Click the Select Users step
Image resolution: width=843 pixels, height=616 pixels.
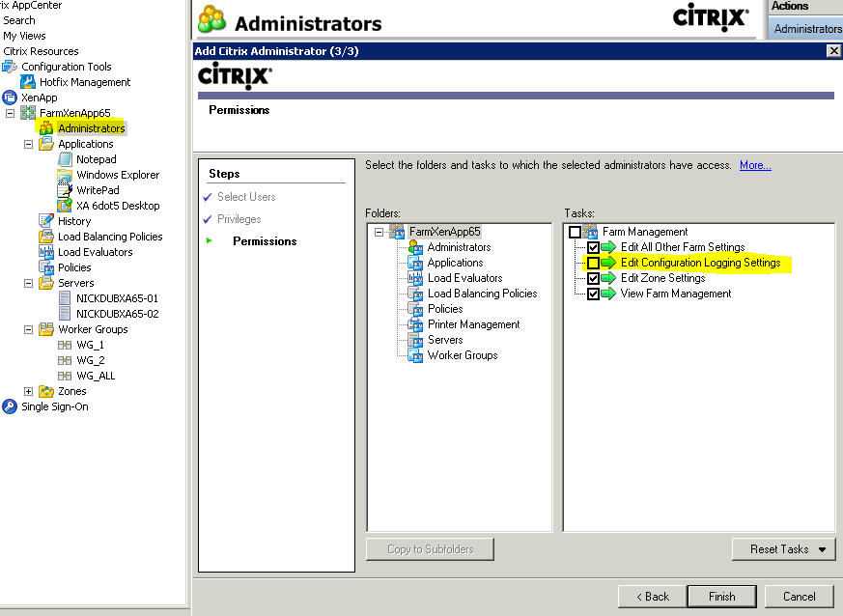click(246, 197)
